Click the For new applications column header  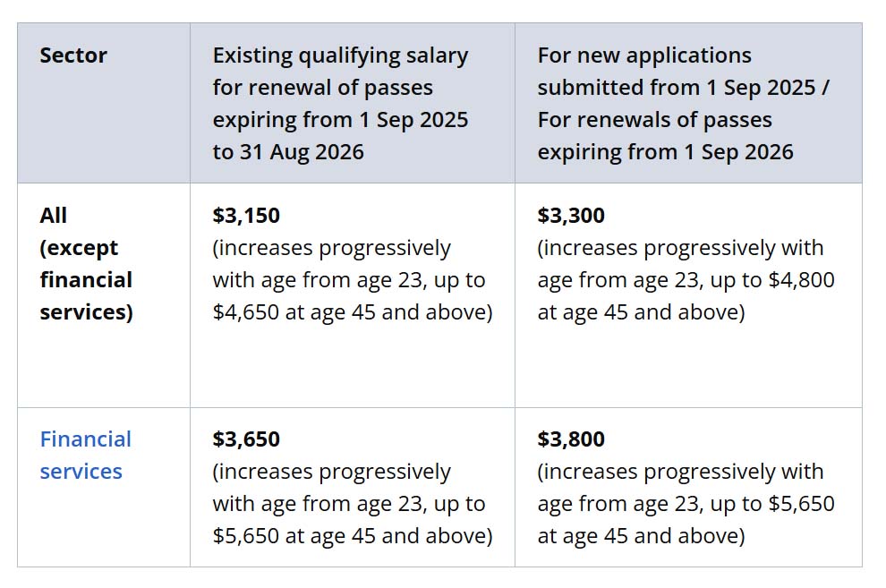[684, 103]
